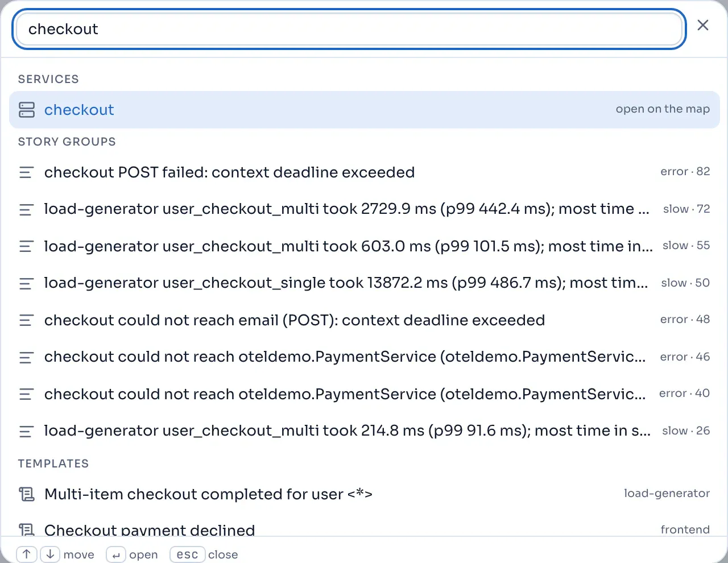Click the esc close key hint
728x563 pixels.
click(187, 554)
